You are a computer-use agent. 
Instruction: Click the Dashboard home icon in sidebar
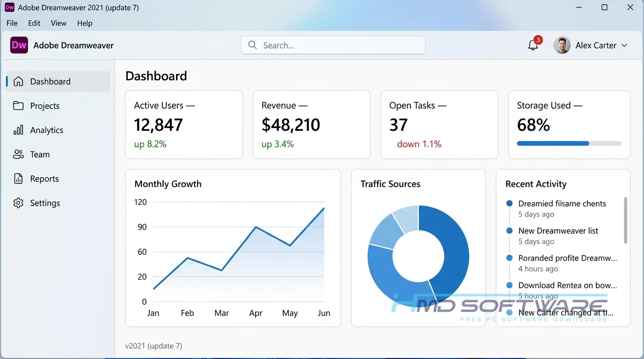coord(18,81)
